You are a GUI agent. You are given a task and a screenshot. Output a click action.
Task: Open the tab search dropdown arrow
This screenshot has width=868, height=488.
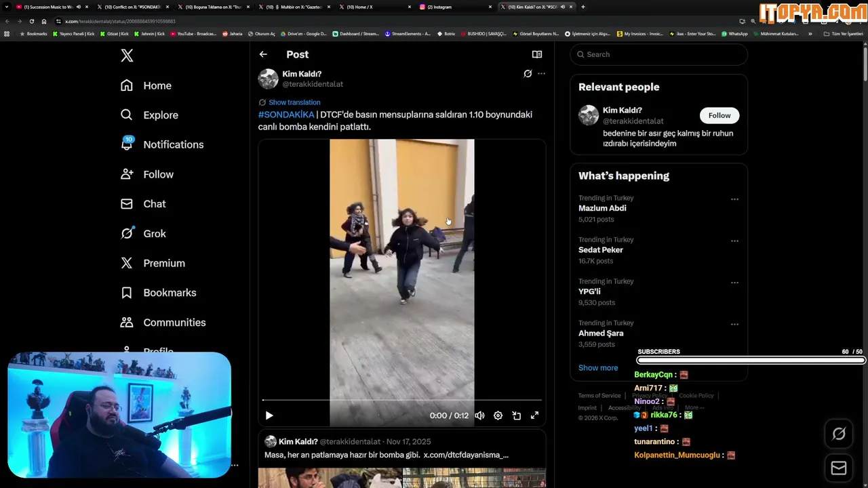(x=6, y=7)
